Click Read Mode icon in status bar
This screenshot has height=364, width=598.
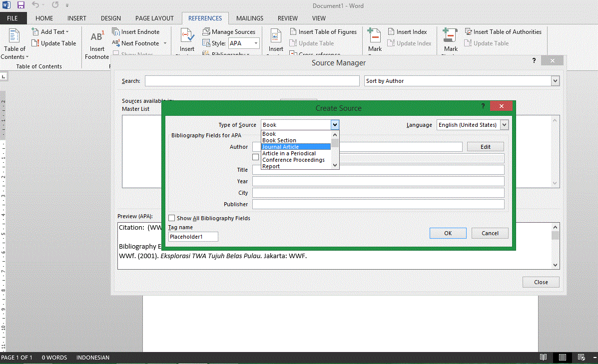pos(543,357)
